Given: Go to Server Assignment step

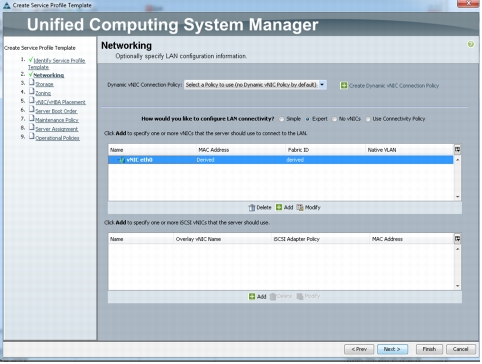Looking at the screenshot, I should tap(57, 129).
